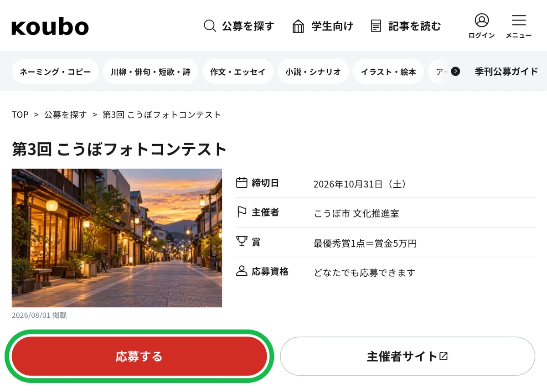Click the calendar icon next to 締切日

[242, 183]
